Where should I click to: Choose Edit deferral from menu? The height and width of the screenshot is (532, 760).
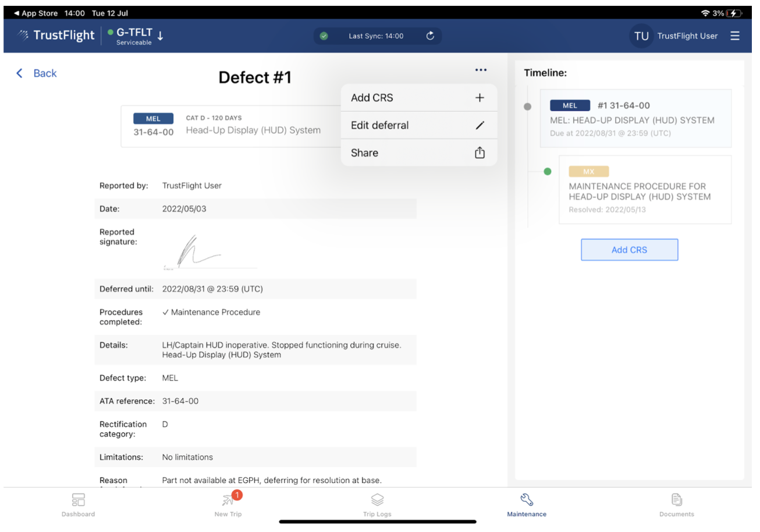pyautogui.click(x=418, y=125)
